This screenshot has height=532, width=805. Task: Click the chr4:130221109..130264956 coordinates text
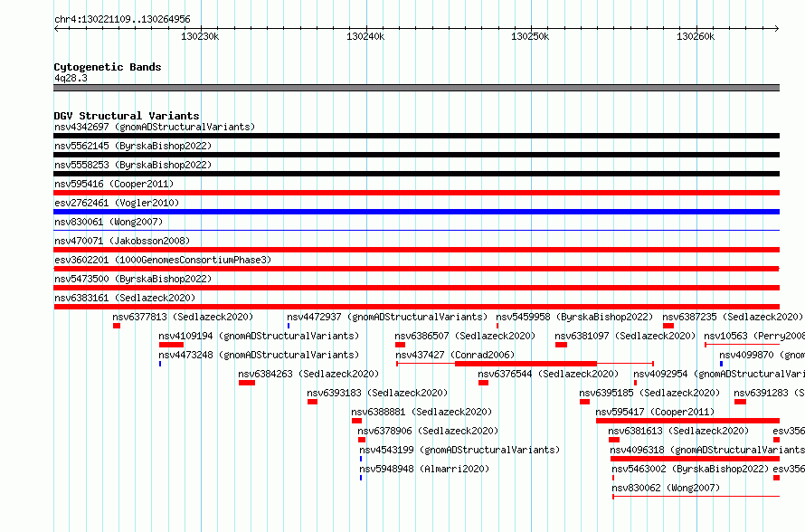[122, 19]
